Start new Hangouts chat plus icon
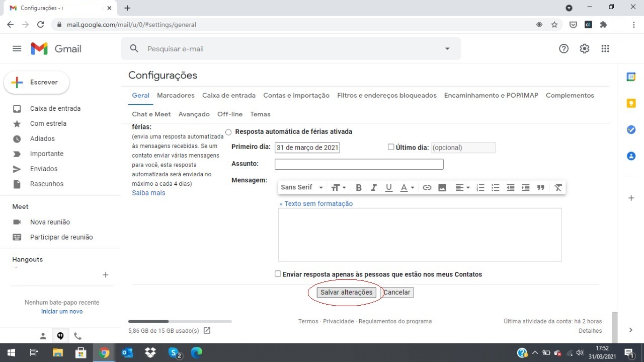Image resolution: width=644 pixels, height=362 pixels. point(105,275)
